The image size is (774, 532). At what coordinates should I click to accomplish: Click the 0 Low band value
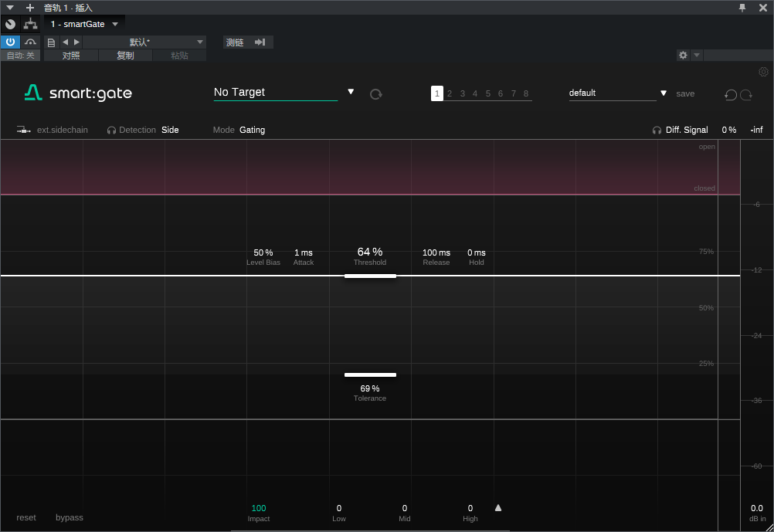339,508
